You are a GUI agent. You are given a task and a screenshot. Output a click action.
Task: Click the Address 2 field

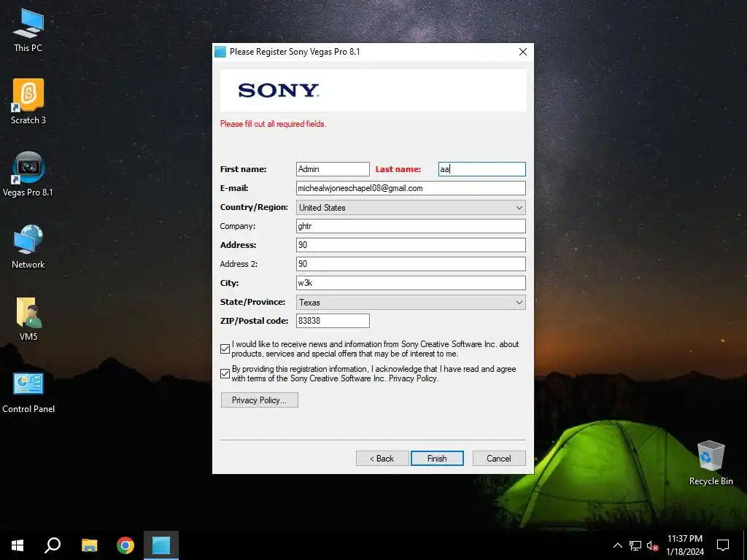(x=411, y=264)
